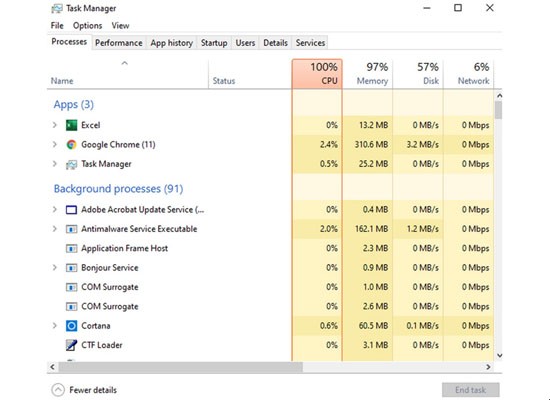This screenshot has height=400, width=550.
Task: Switch to the Details tab
Action: coord(275,43)
